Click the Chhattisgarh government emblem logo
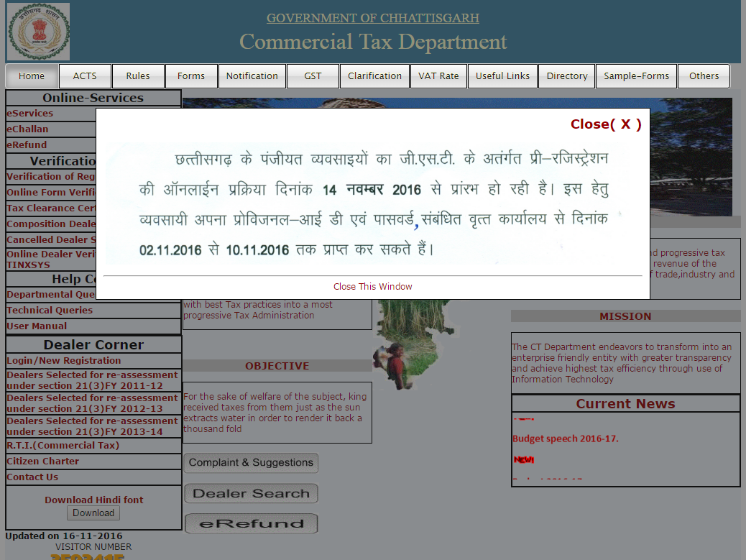Viewport: 746px width, 560px height. (x=39, y=32)
